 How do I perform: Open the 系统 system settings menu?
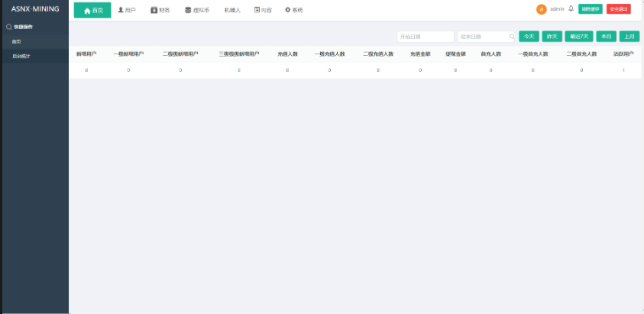click(x=293, y=10)
